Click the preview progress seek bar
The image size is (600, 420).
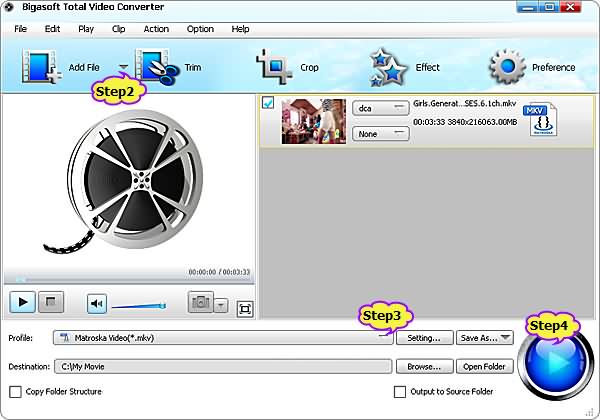coord(129,280)
